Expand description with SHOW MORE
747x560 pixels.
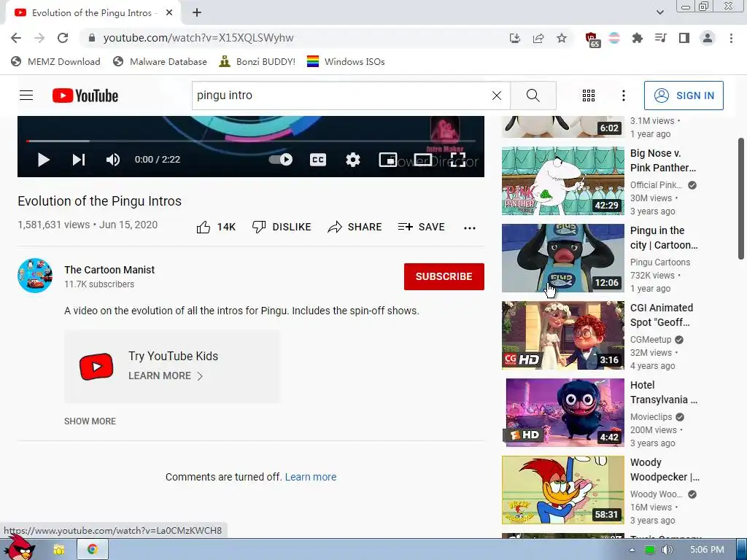pos(90,421)
